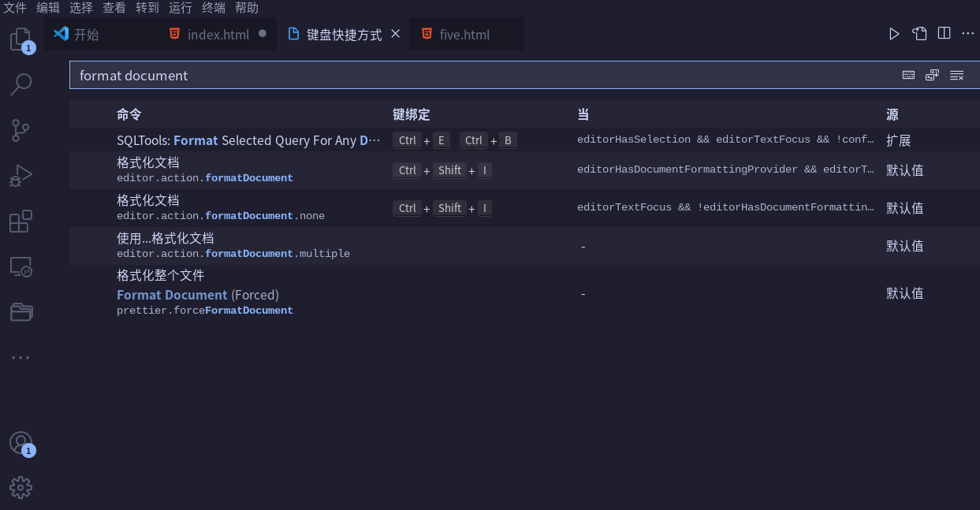Switch to the five.html tab
Image resolution: width=980 pixels, height=510 pixels.
pyautogui.click(x=464, y=34)
